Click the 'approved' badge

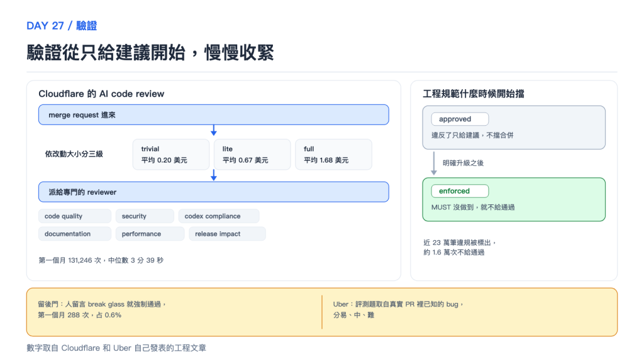pyautogui.click(x=460, y=119)
